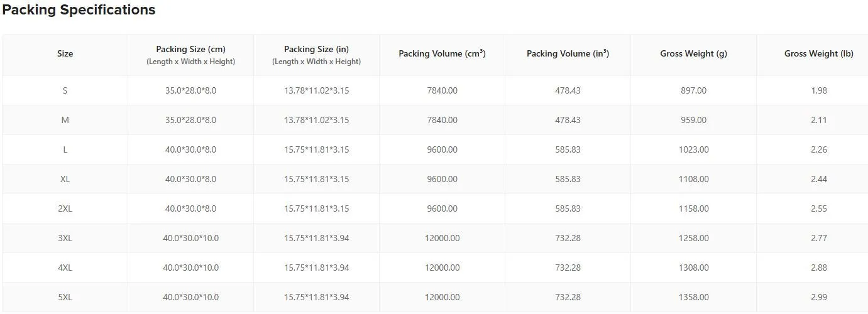
Task: Click the 2XL size cell
Action: pos(65,208)
